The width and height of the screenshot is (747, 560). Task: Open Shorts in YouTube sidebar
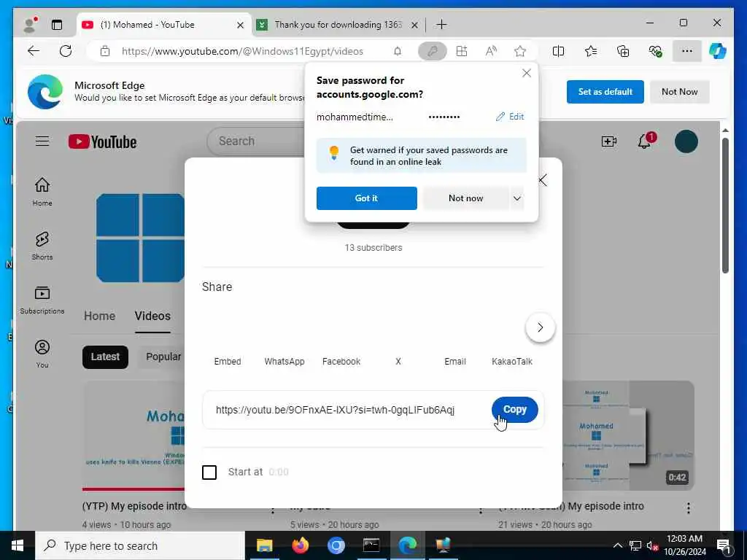pos(42,246)
